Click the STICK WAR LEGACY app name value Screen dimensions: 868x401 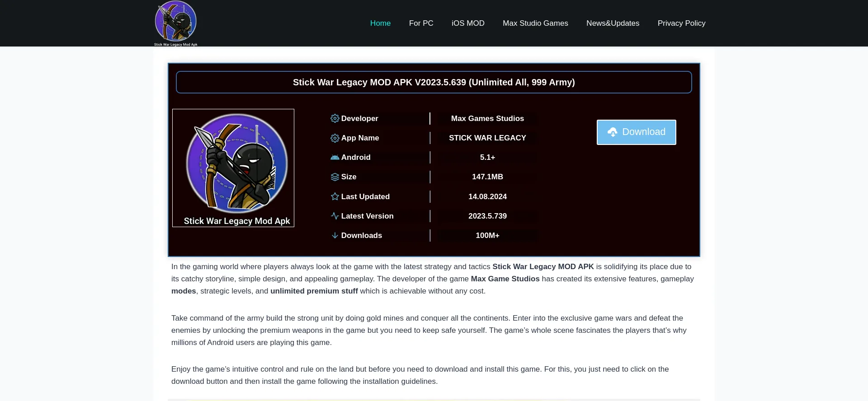click(487, 138)
